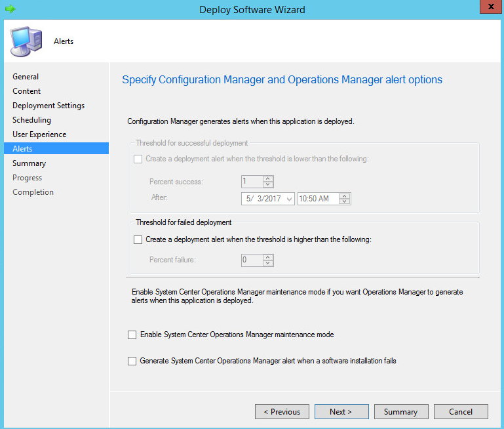
Task: Toggle alert when threshold is lower checkbox
Action: [x=138, y=159]
